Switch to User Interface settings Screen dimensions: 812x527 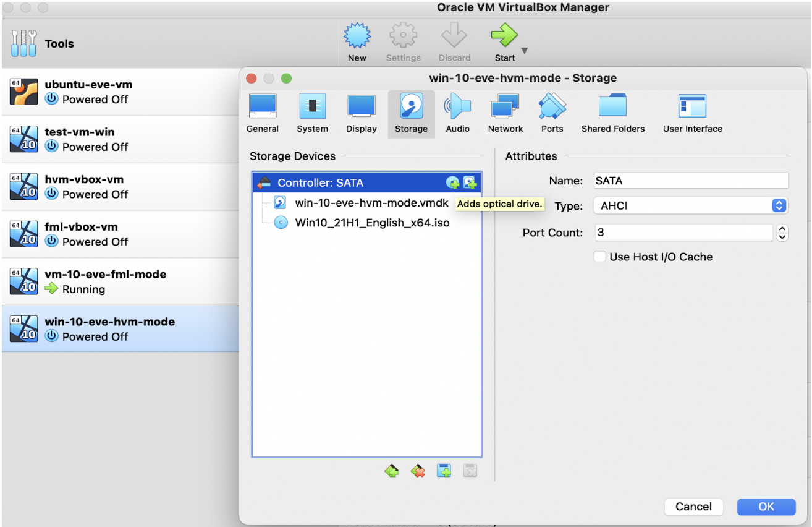(692, 113)
